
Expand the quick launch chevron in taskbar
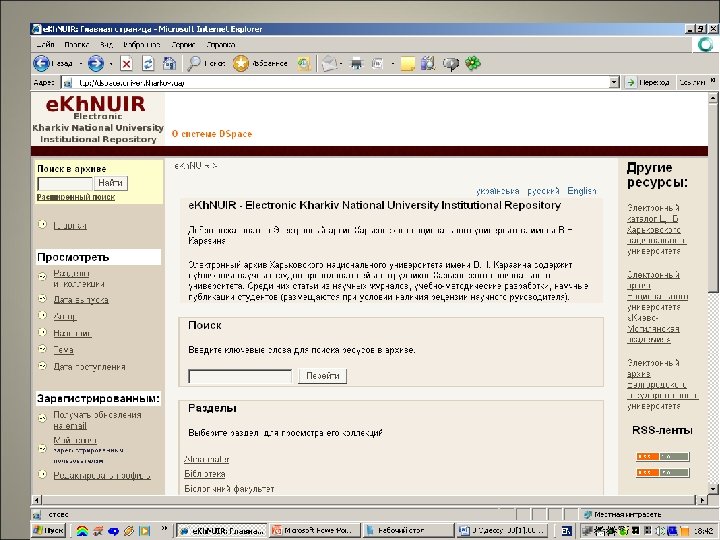click(164, 529)
